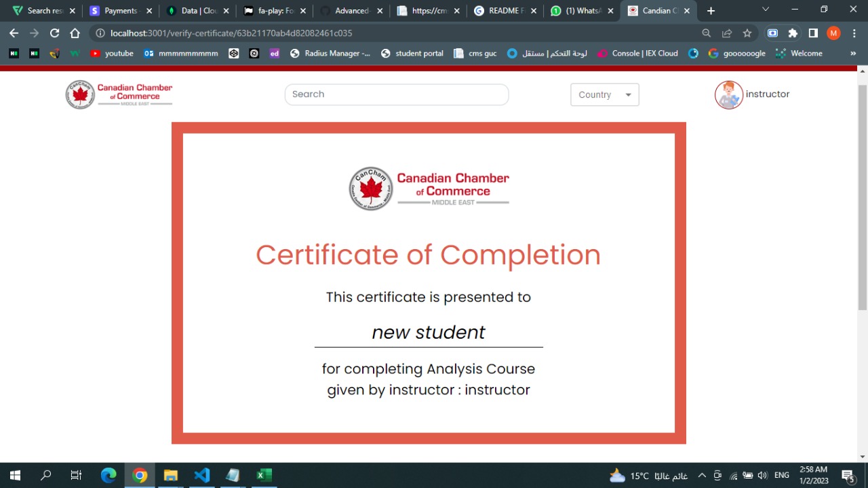Screen dimensions: 868x488
Task: Open the Country dropdown
Action: pos(605,94)
